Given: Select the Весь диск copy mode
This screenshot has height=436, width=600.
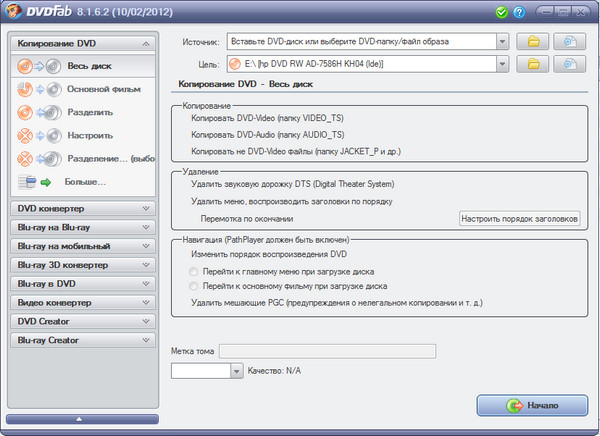Looking at the screenshot, I should (x=83, y=66).
